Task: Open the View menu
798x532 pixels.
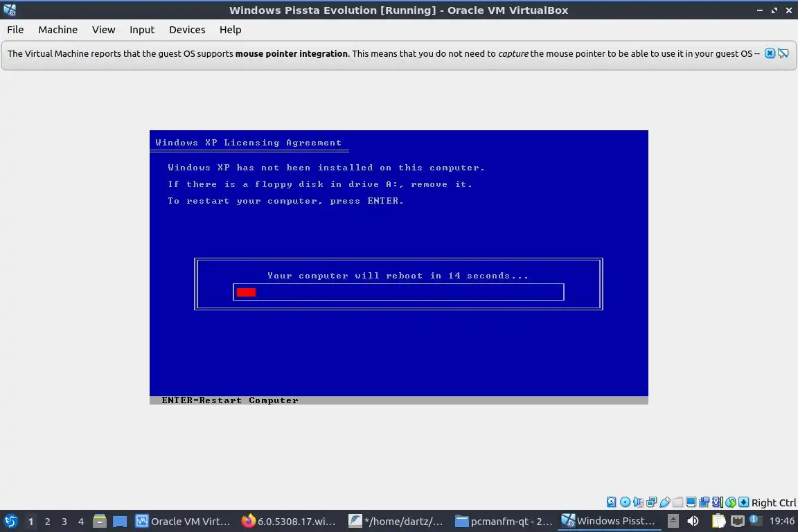Action: point(103,30)
